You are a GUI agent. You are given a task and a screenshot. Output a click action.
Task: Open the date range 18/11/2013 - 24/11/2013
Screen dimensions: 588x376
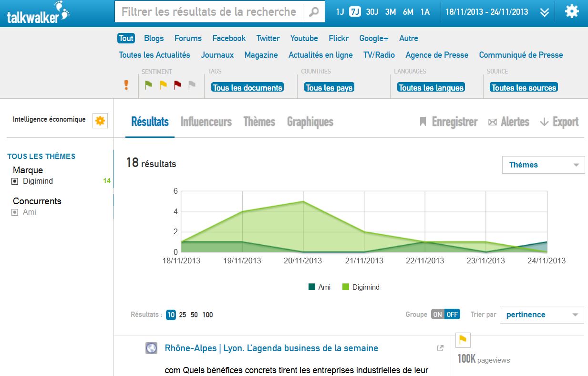(x=487, y=12)
